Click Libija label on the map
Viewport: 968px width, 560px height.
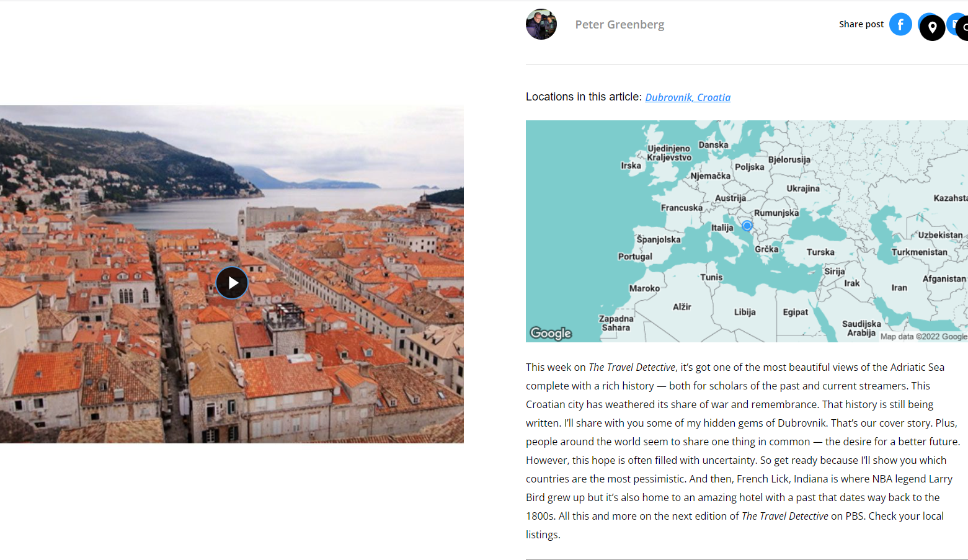(745, 312)
